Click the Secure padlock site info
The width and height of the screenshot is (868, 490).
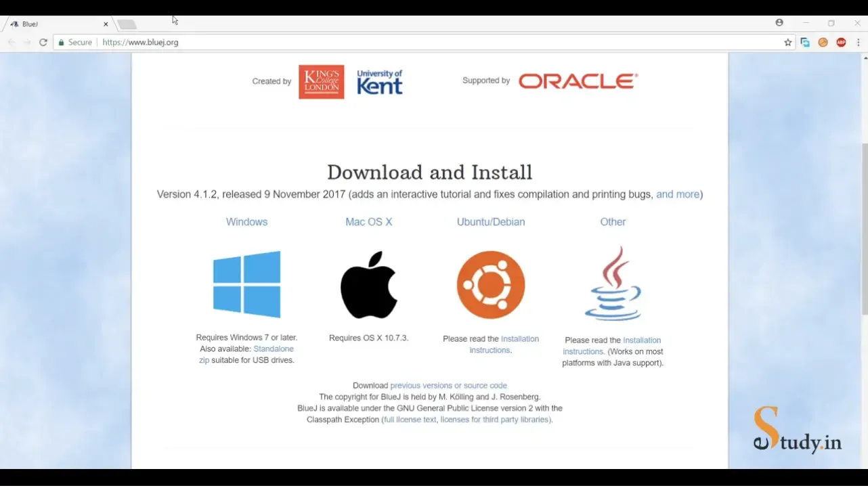[x=74, y=43]
